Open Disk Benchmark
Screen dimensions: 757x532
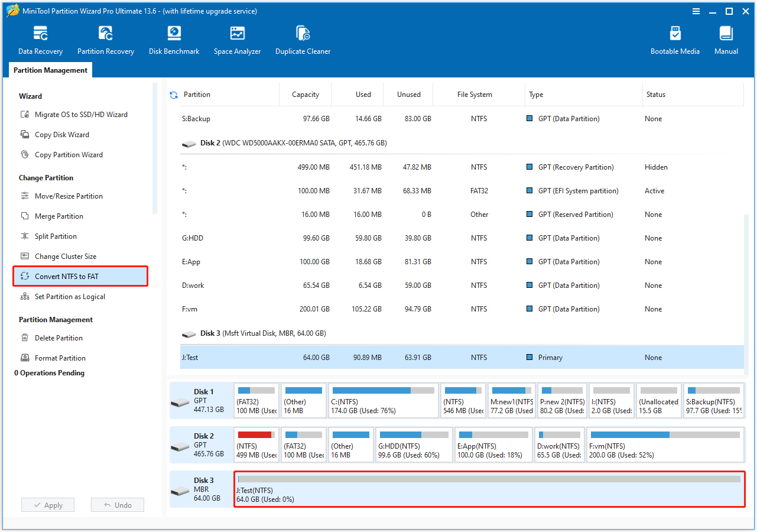pos(174,40)
